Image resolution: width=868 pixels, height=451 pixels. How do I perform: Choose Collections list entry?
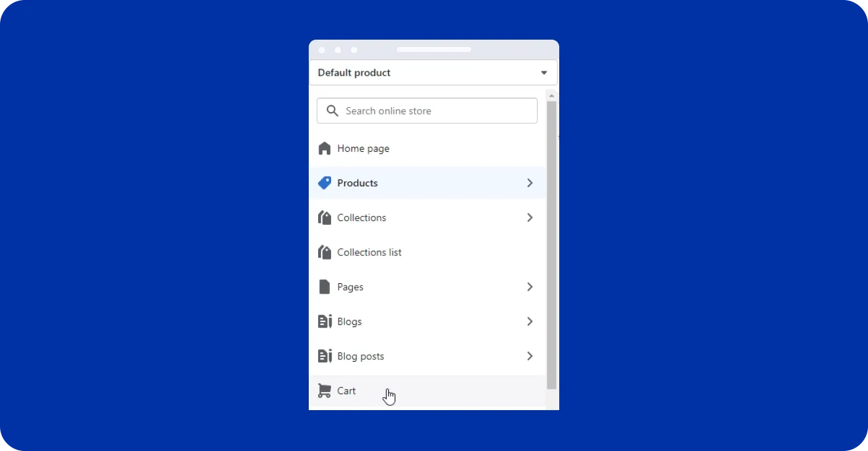(369, 252)
